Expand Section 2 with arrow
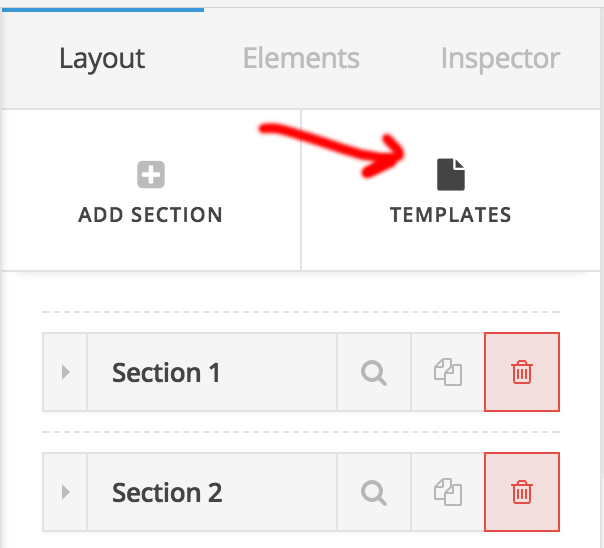Screen dimensions: 604x548 pos(66,493)
